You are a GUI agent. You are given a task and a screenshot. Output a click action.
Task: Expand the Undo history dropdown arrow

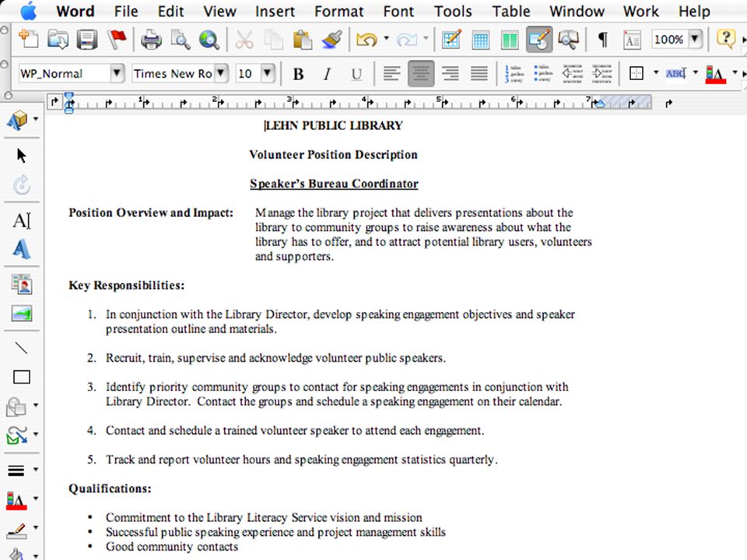(387, 39)
